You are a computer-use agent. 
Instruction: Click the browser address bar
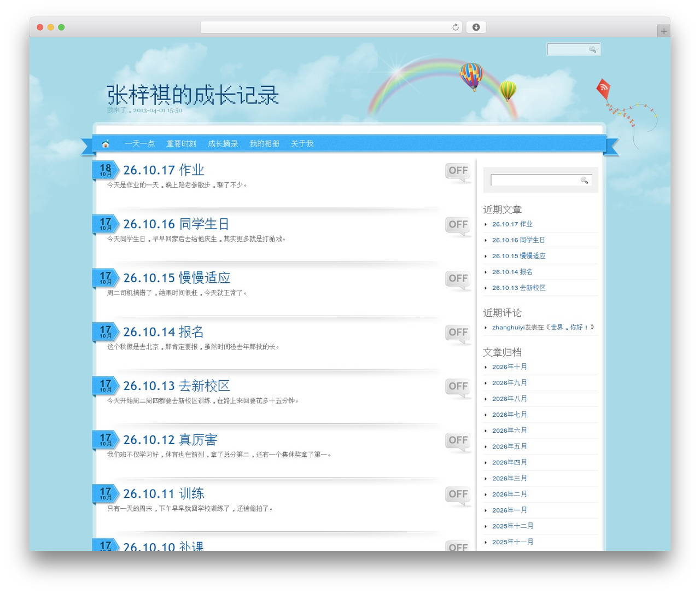click(x=331, y=27)
